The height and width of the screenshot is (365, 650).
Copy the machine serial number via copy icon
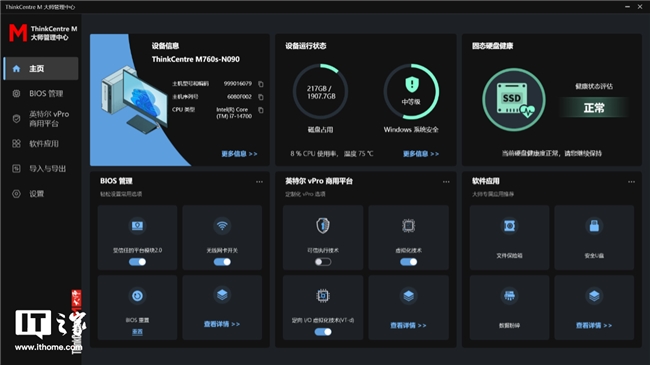coord(261,97)
